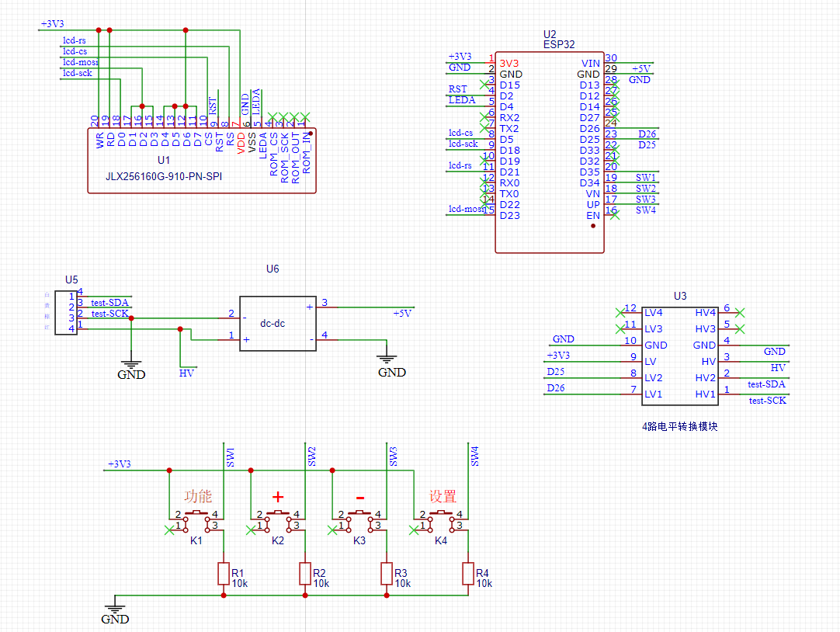
Task: Click lcd-sck net label at ESP32 D18
Action: 463,143
